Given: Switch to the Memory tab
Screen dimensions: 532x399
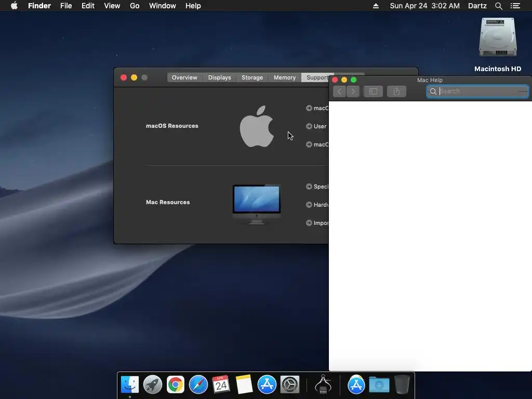Looking at the screenshot, I should (285, 77).
